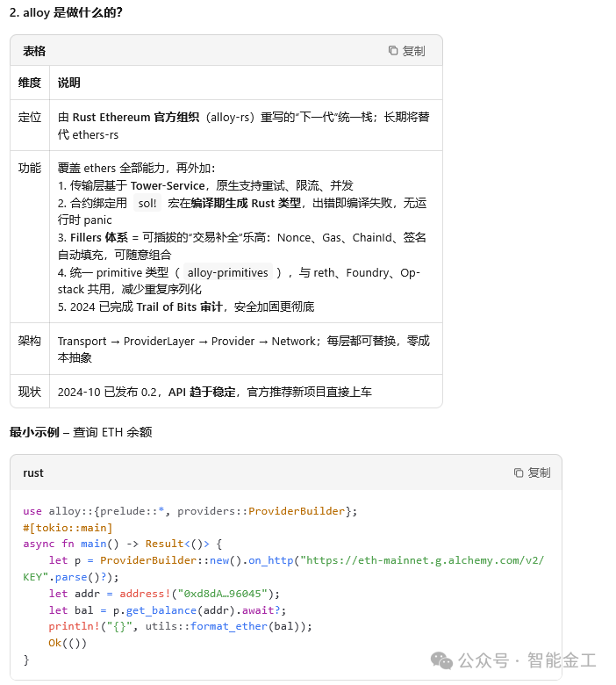616x685 pixels.
Task: Click the code 'KEY".parse()?);'
Action: [x=71, y=577]
